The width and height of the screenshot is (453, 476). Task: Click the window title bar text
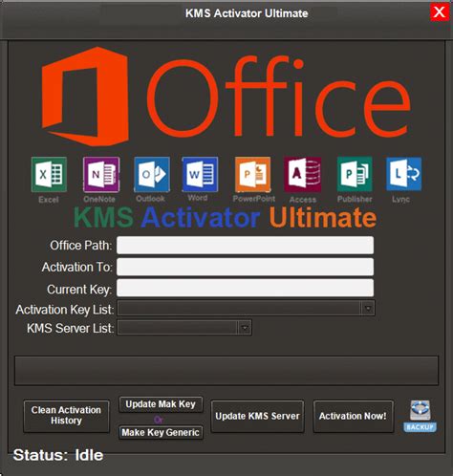point(247,13)
